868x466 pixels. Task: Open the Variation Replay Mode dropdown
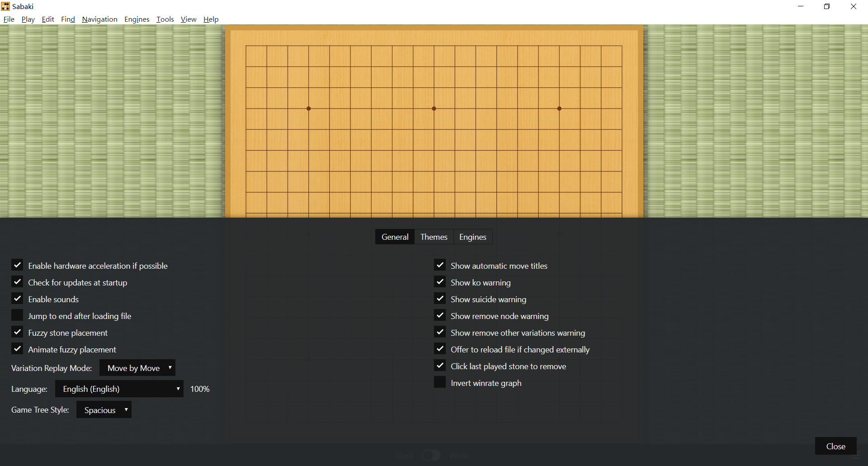(x=137, y=368)
